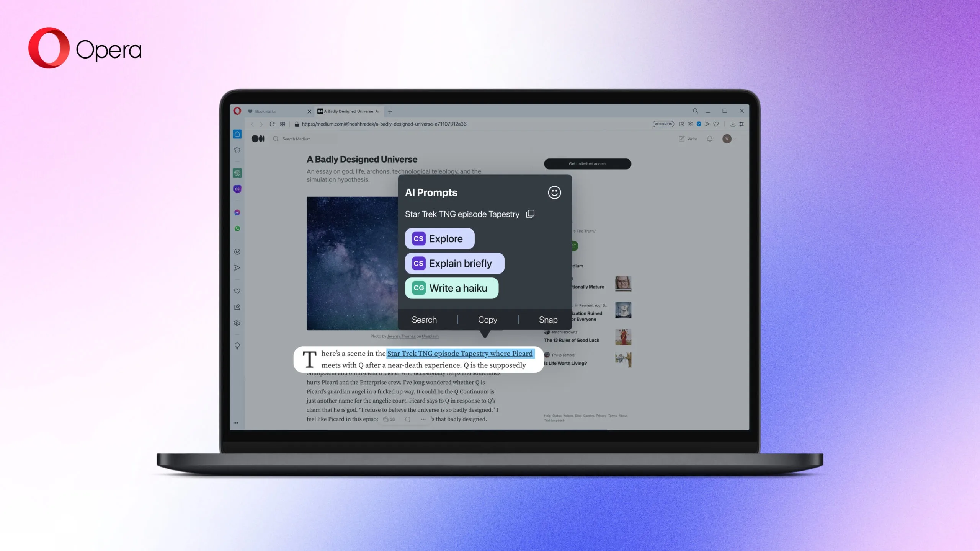Image resolution: width=980 pixels, height=551 pixels.
Task: Click the Explain briefly AI prompt
Action: tap(454, 263)
